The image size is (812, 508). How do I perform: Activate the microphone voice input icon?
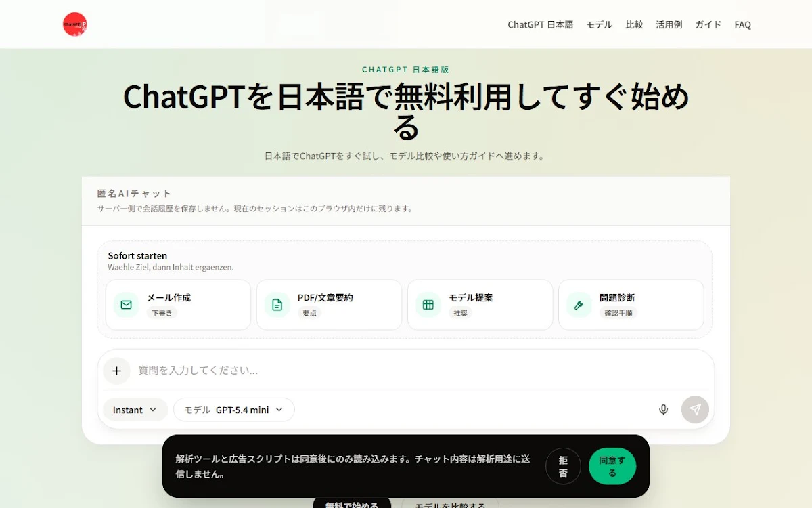[664, 410]
